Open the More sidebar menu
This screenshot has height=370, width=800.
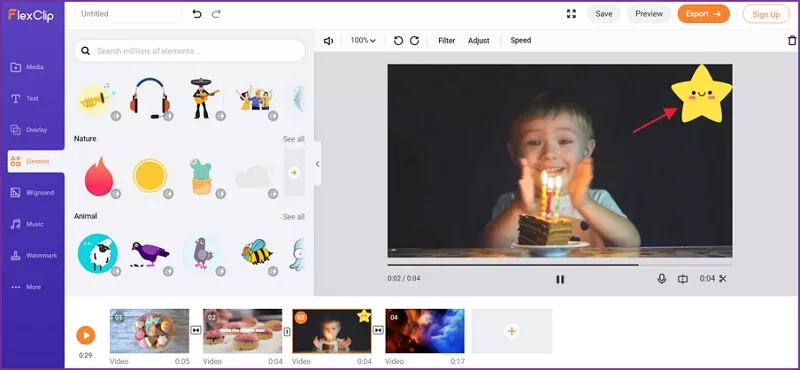click(x=26, y=287)
